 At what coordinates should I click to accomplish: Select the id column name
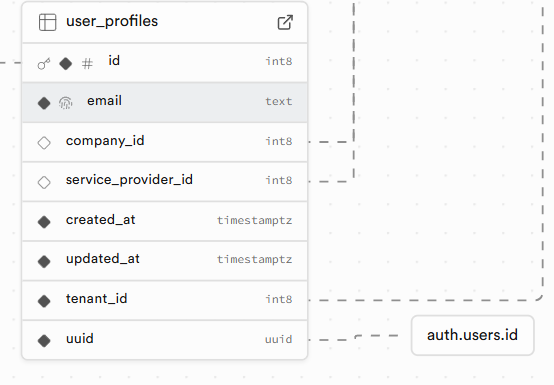(x=114, y=61)
